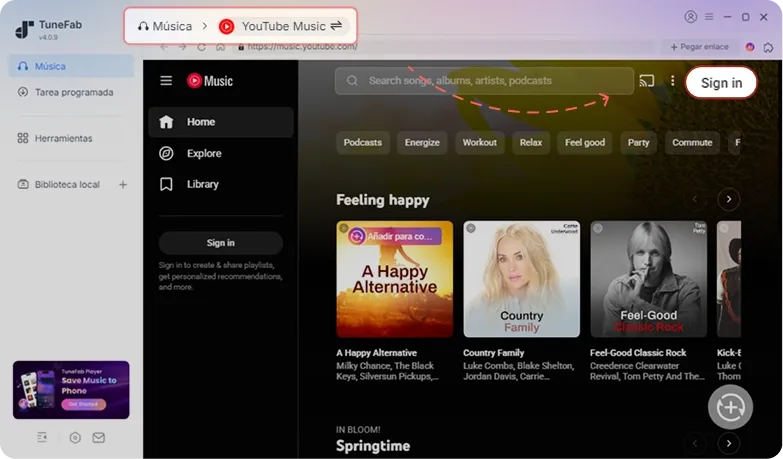This screenshot has width=783, height=459.
Task: Select Música in the TuneFab sidebar
Action: pos(71,66)
